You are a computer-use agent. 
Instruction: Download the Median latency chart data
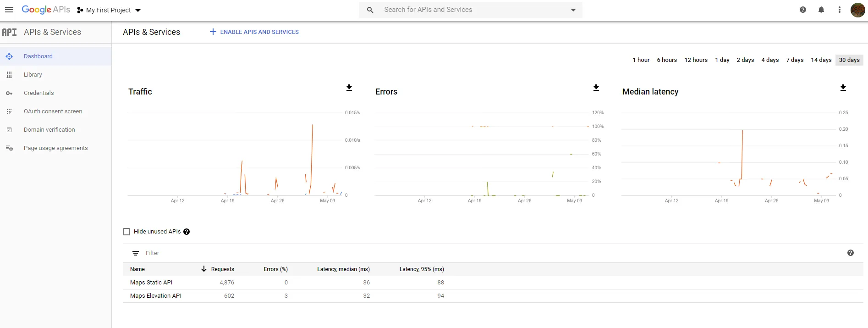(843, 88)
